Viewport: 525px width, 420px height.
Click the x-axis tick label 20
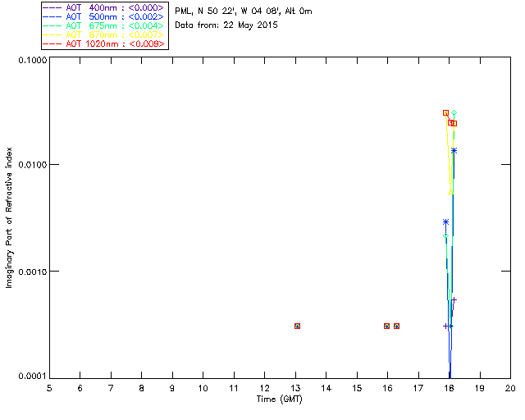510,388
